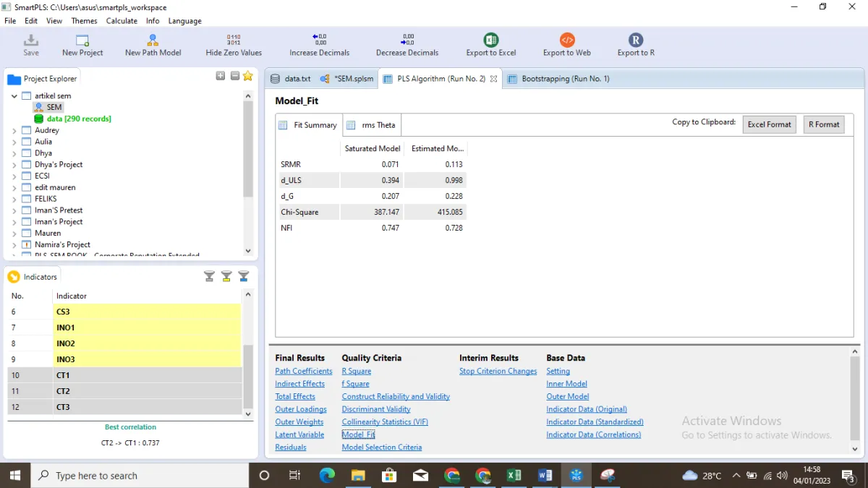Open Construct Reliability and Validity link

point(396,396)
